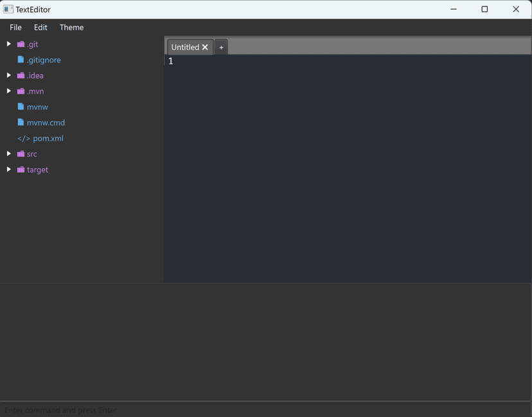Click the mvnw.cmd file icon
Viewport: 532px width, 417px height.
(21, 122)
